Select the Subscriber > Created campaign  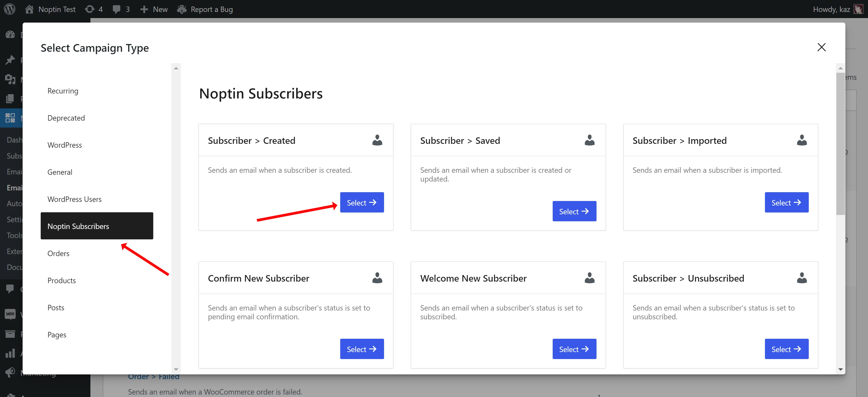pyautogui.click(x=362, y=202)
